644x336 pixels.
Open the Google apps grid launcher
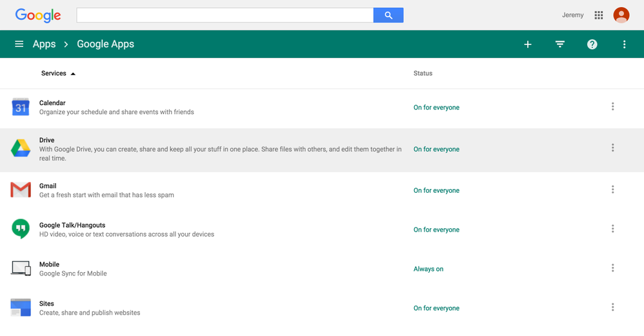[x=599, y=15]
